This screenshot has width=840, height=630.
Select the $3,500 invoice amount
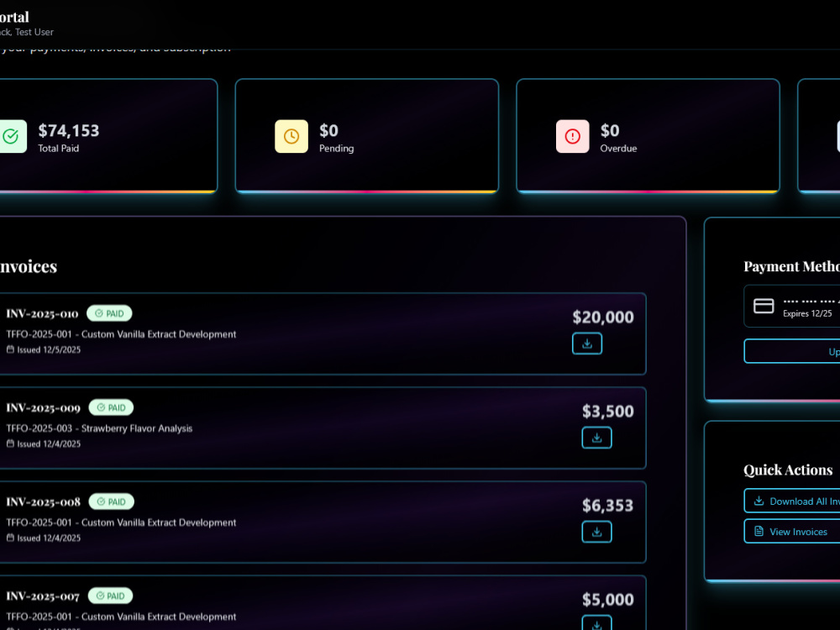pyautogui.click(x=608, y=412)
